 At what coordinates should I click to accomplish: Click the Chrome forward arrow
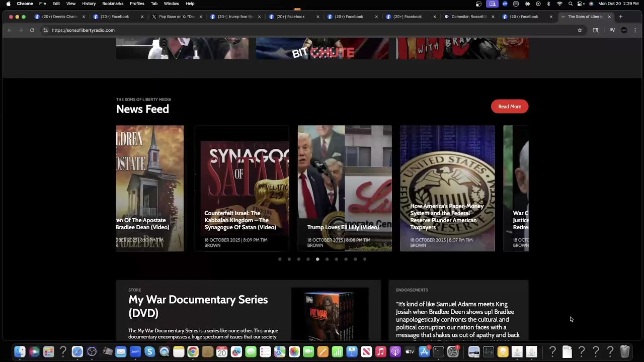pos(20,30)
